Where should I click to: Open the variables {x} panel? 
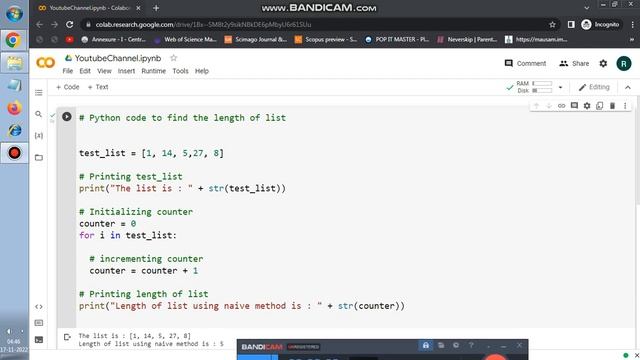click(x=39, y=136)
